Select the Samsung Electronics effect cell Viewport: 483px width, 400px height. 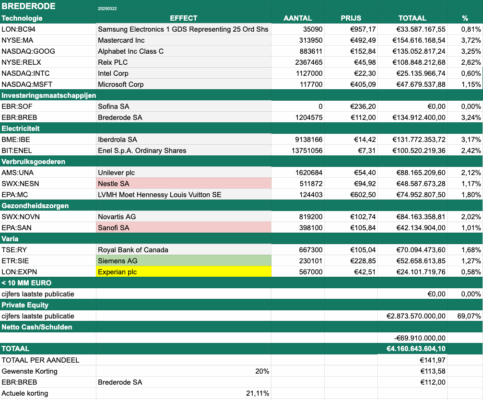point(183,29)
